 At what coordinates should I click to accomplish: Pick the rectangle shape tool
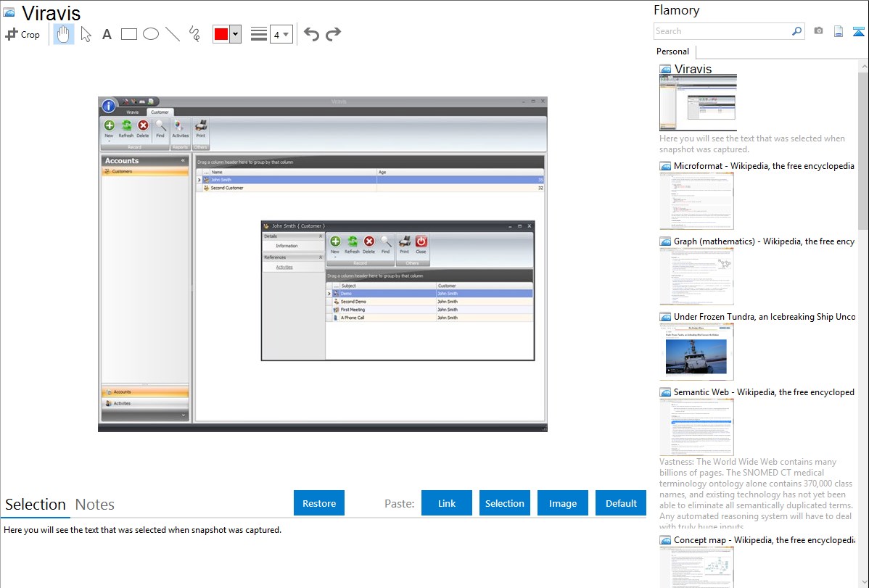[128, 34]
